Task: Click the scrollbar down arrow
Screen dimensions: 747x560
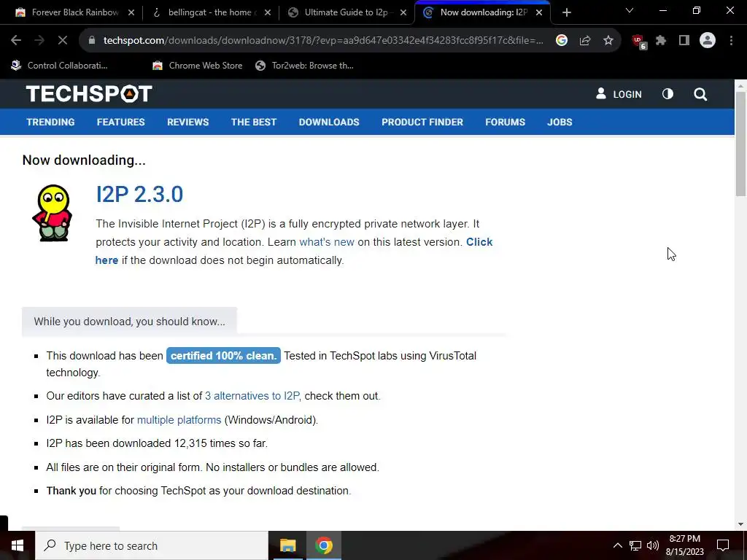Action: [x=740, y=524]
